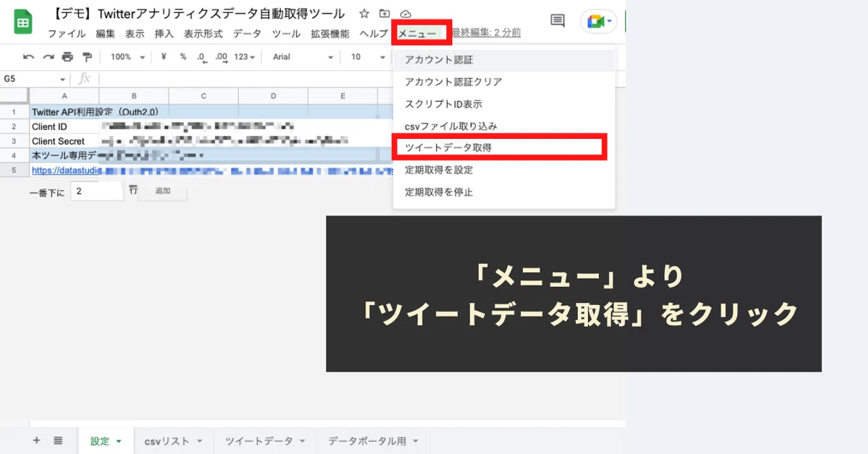Print the spreadsheet
This screenshot has height=454, width=868.
(x=67, y=57)
